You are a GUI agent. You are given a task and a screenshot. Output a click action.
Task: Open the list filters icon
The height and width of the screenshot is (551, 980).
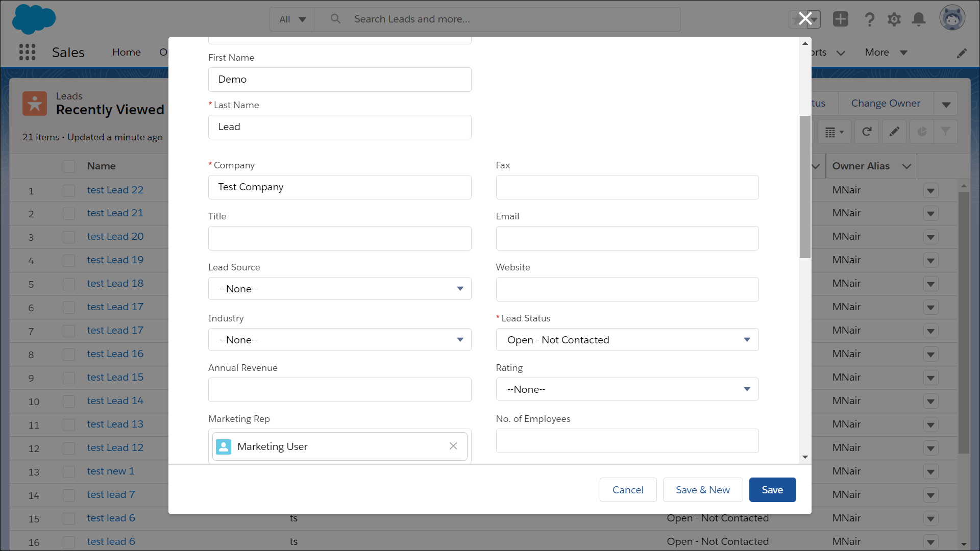coord(946,132)
